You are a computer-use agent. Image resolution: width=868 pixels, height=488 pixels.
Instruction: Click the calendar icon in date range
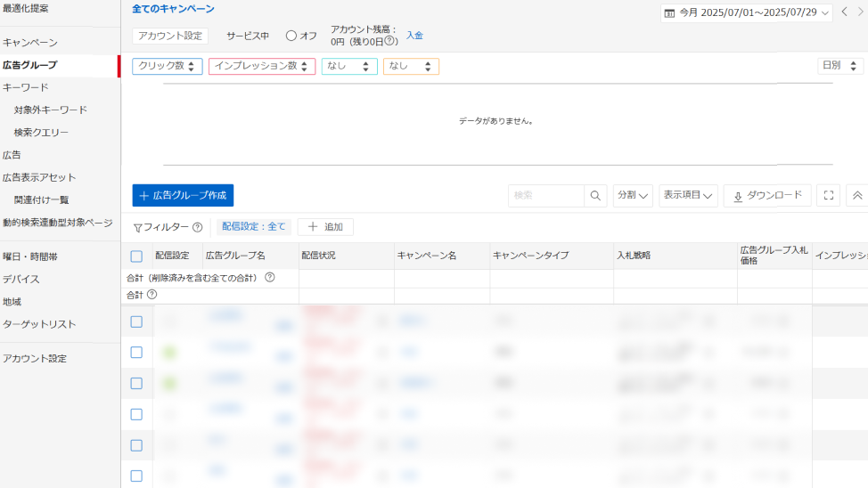coord(669,12)
